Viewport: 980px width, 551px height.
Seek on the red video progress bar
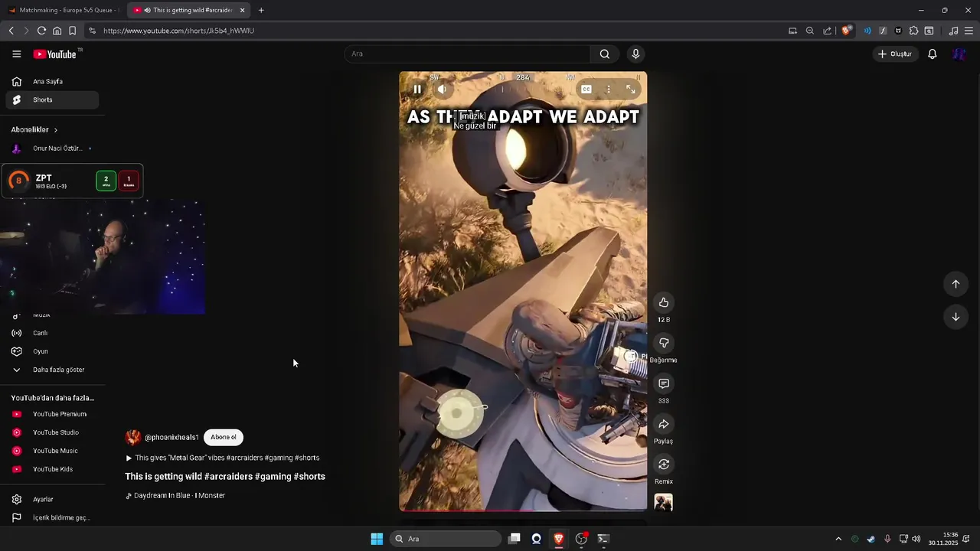point(523,510)
